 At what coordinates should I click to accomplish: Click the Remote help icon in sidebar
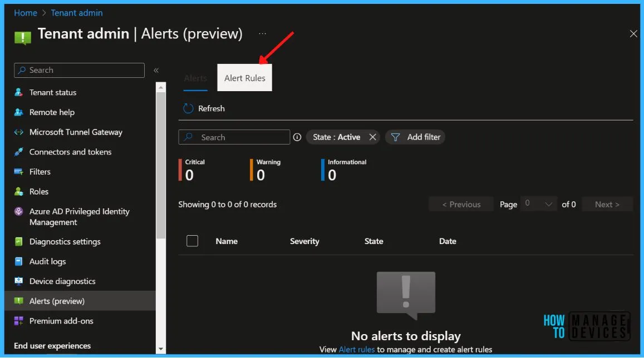point(18,112)
